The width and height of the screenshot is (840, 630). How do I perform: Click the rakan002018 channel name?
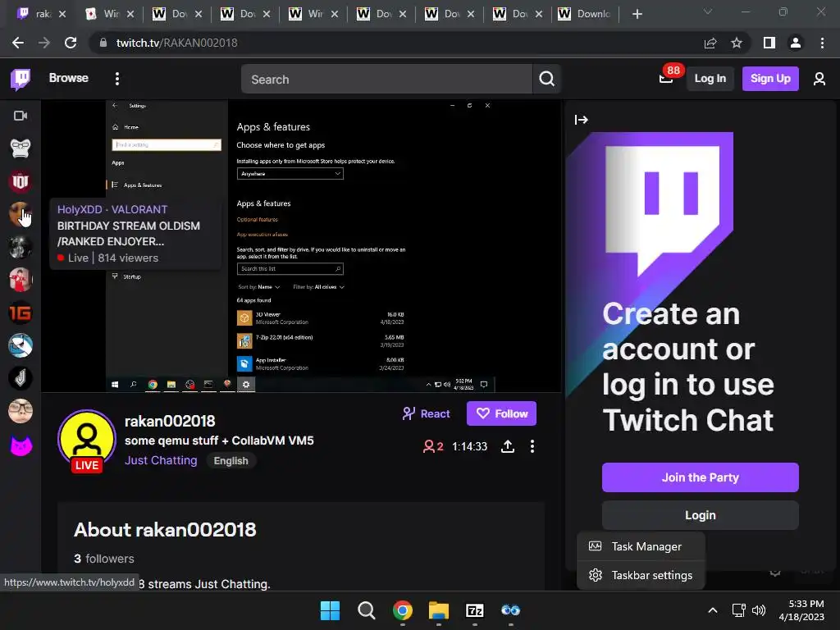(x=170, y=421)
